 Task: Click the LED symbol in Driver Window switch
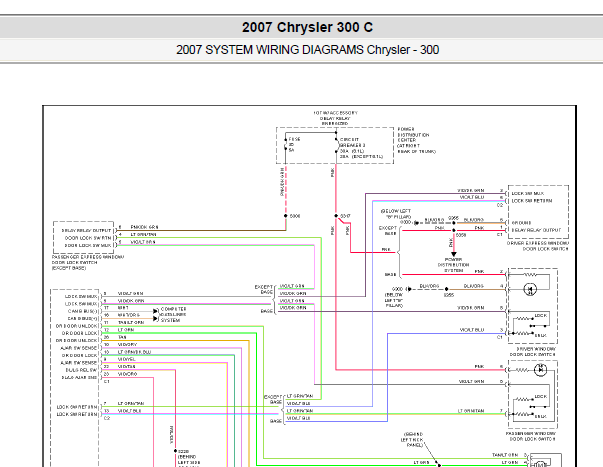click(530, 289)
